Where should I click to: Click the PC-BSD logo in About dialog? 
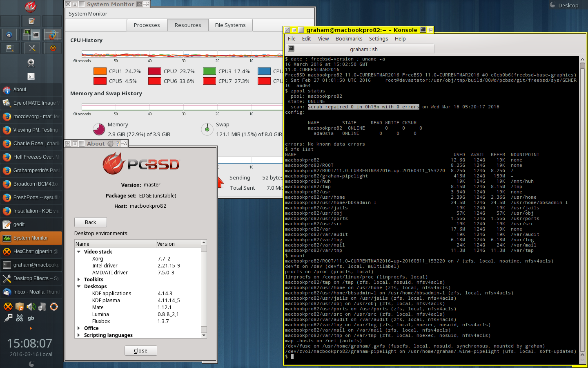tap(141, 164)
